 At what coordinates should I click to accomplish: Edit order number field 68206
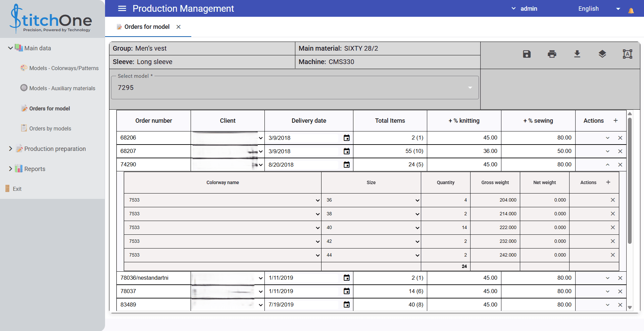coord(154,138)
